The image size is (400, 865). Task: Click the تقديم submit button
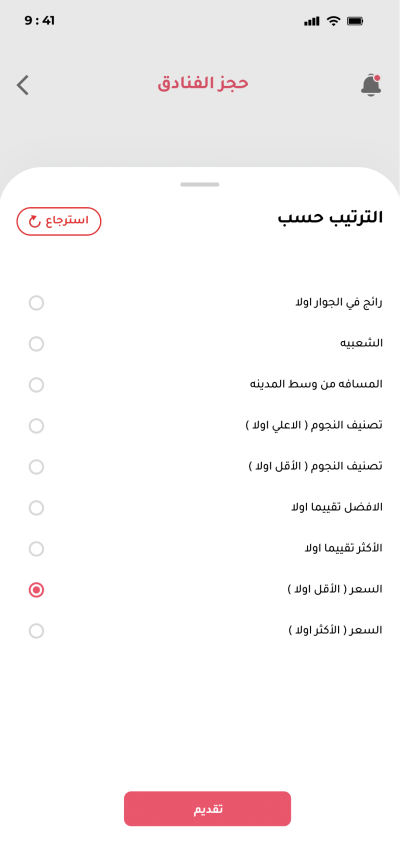point(207,809)
